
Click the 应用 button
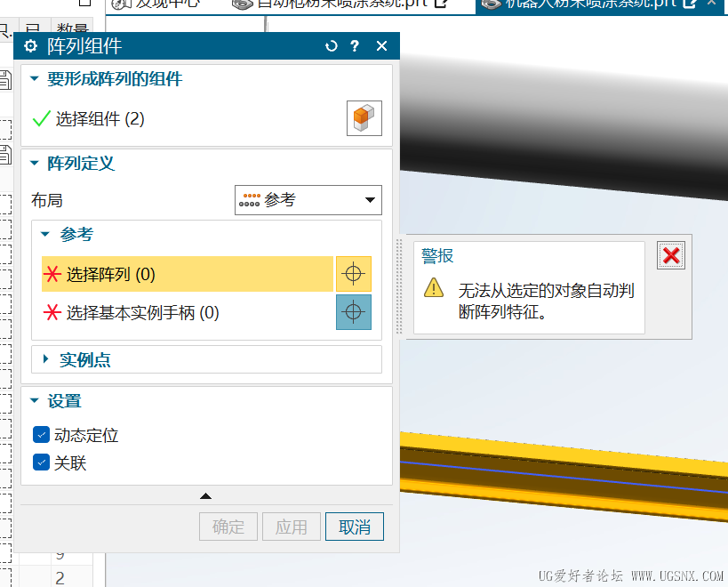(x=291, y=527)
